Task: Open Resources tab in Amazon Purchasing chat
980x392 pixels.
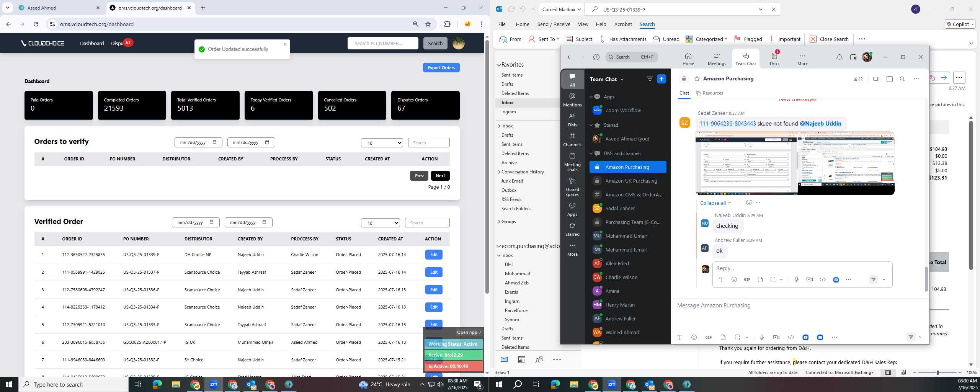Action: pos(709,93)
